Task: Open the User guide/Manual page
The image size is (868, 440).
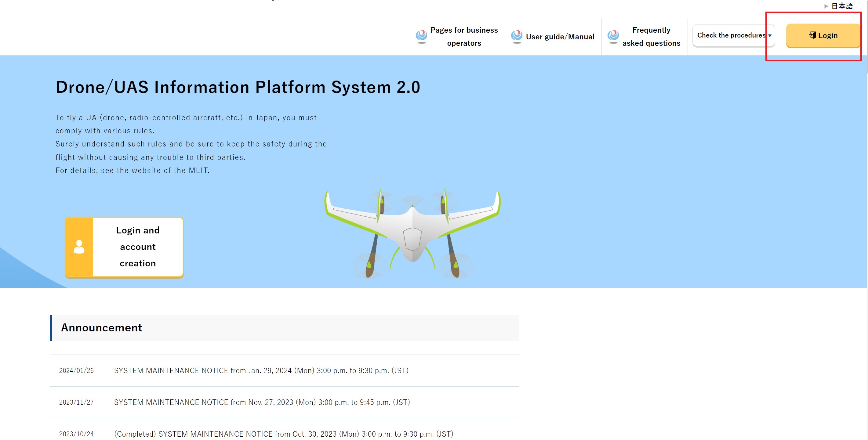Action: [x=560, y=37]
